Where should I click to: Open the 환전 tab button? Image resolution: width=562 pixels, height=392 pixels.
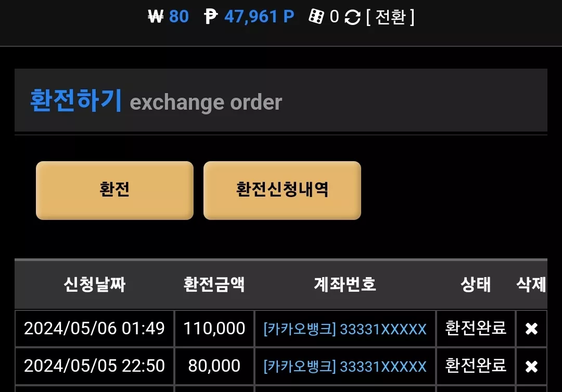tap(114, 190)
